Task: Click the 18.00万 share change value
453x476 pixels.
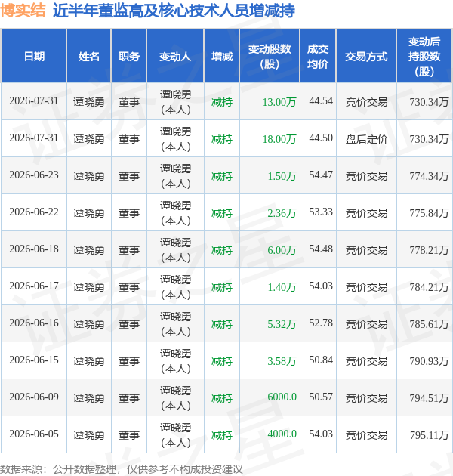Action: point(279,139)
